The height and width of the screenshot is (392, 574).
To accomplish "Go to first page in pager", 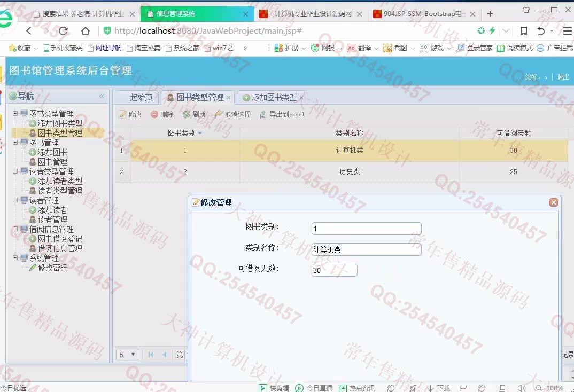I will tap(151, 354).
